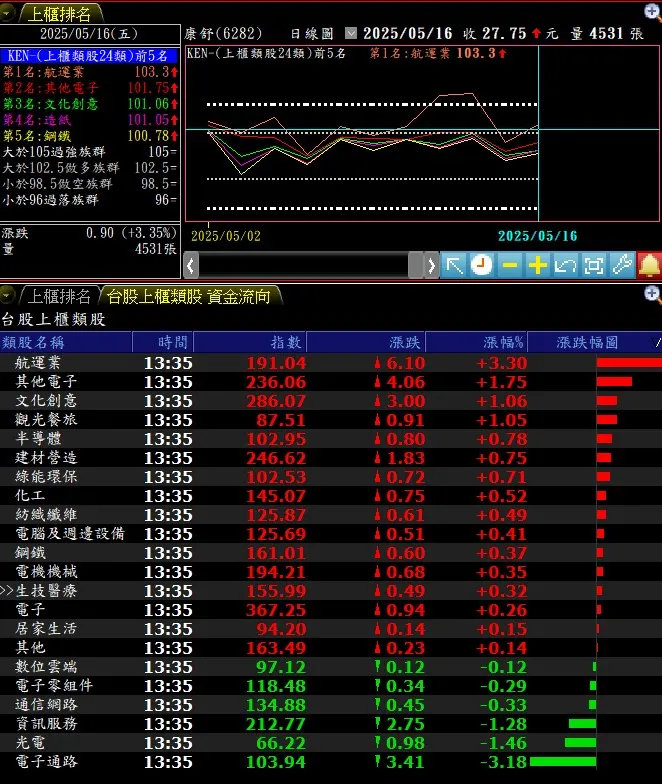Click the 類股名稱 column header

[66, 342]
